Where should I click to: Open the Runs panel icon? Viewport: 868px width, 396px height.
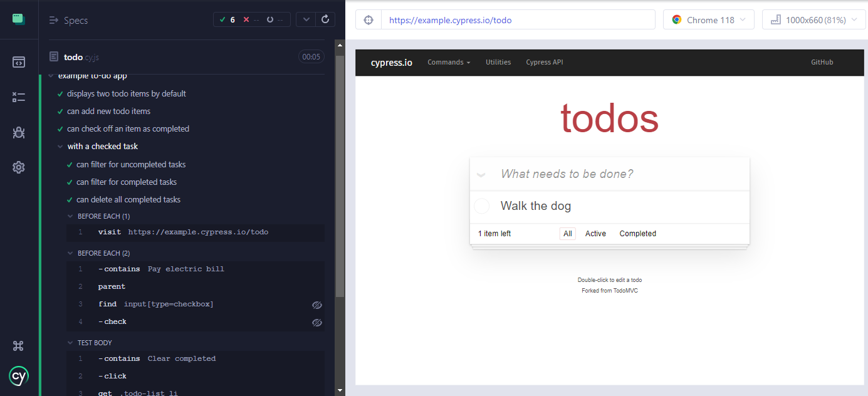click(19, 97)
